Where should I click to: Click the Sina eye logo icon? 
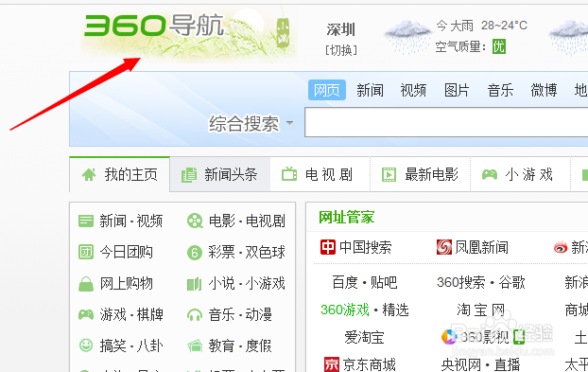point(561,248)
